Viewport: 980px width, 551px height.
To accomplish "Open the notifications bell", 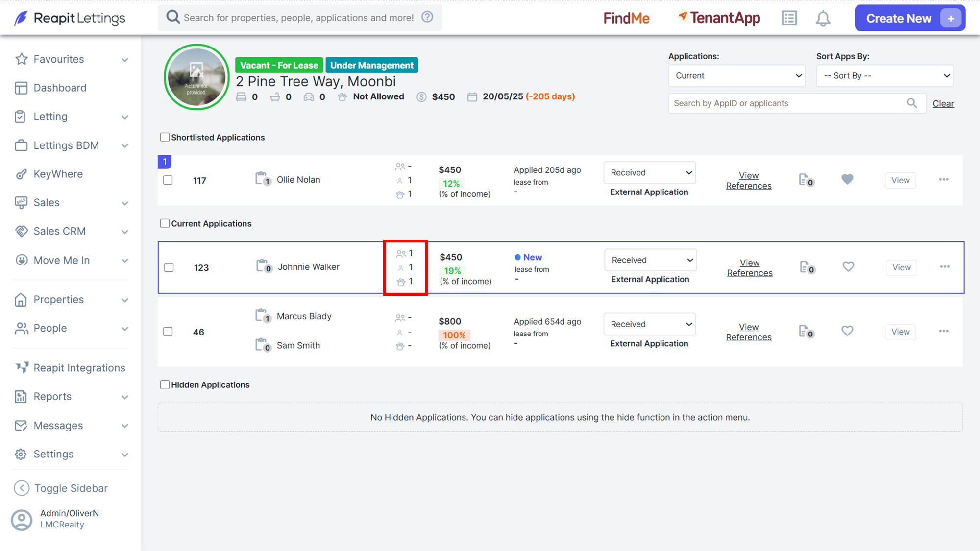I will coord(823,19).
